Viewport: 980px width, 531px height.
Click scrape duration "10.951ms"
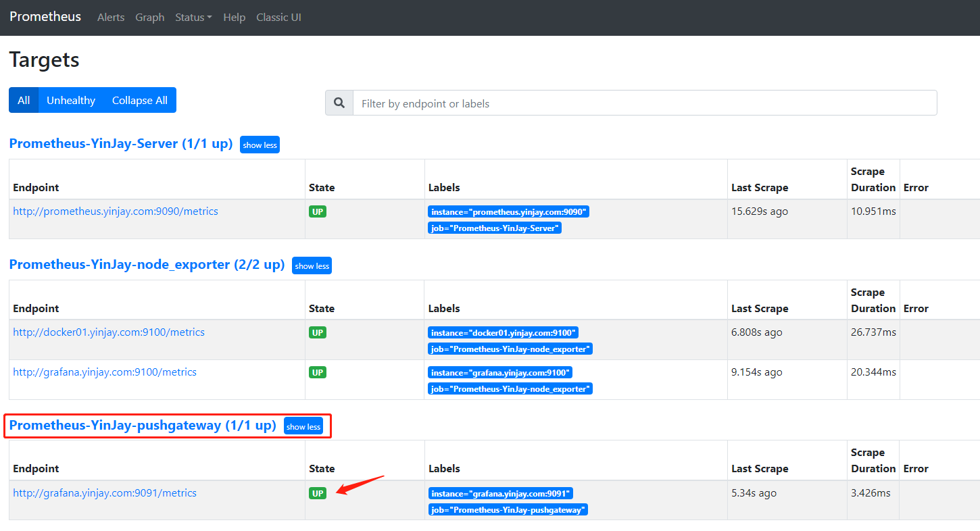coord(873,211)
